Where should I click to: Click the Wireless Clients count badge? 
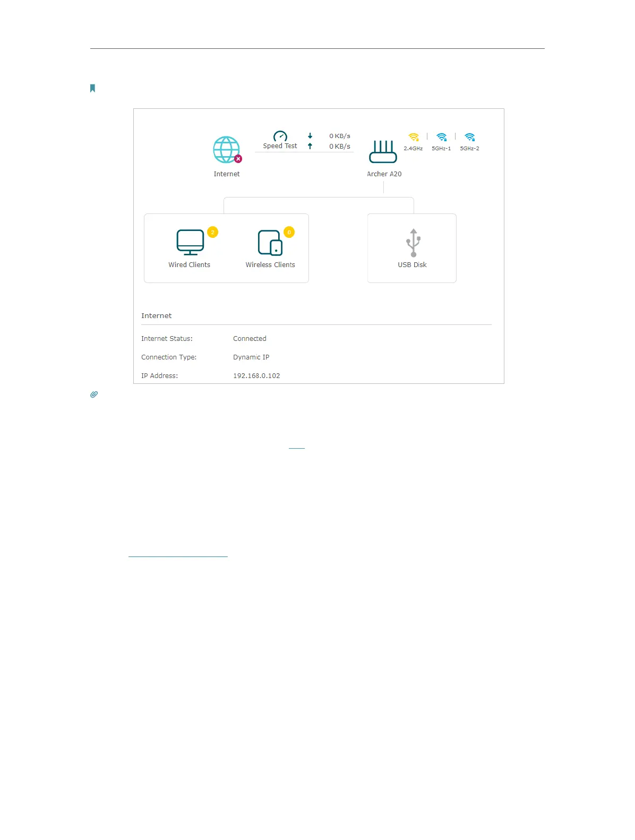click(289, 232)
